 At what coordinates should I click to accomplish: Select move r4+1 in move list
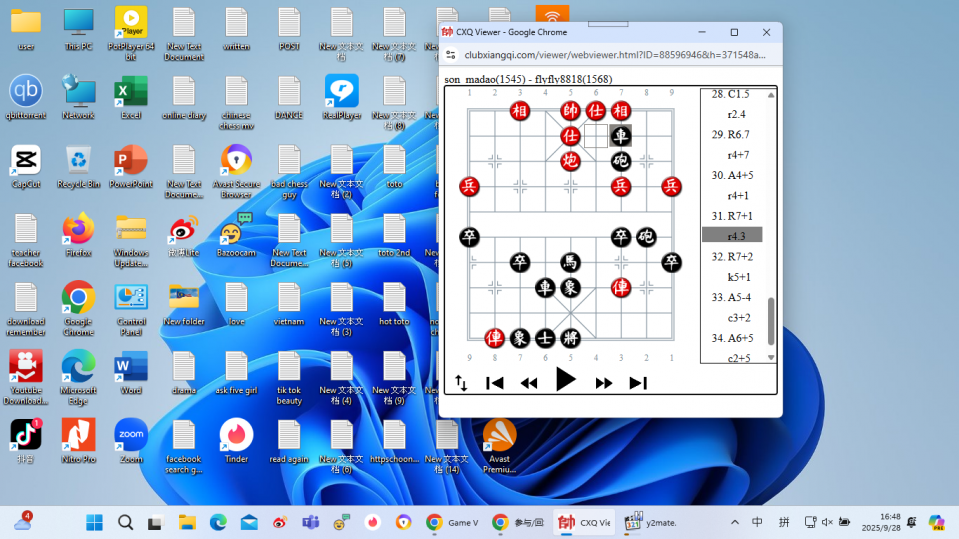point(738,196)
